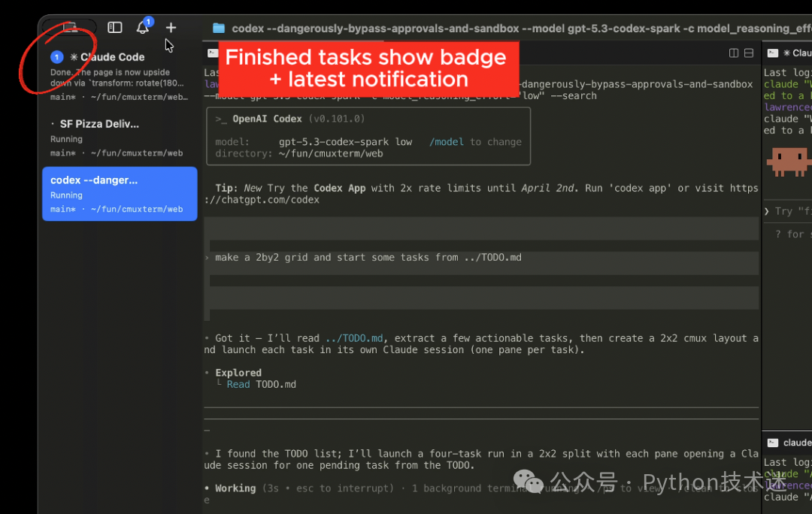The height and width of the screenshot is (514, 812).
Task: Click the /model command text
Action: coord(447,142)
